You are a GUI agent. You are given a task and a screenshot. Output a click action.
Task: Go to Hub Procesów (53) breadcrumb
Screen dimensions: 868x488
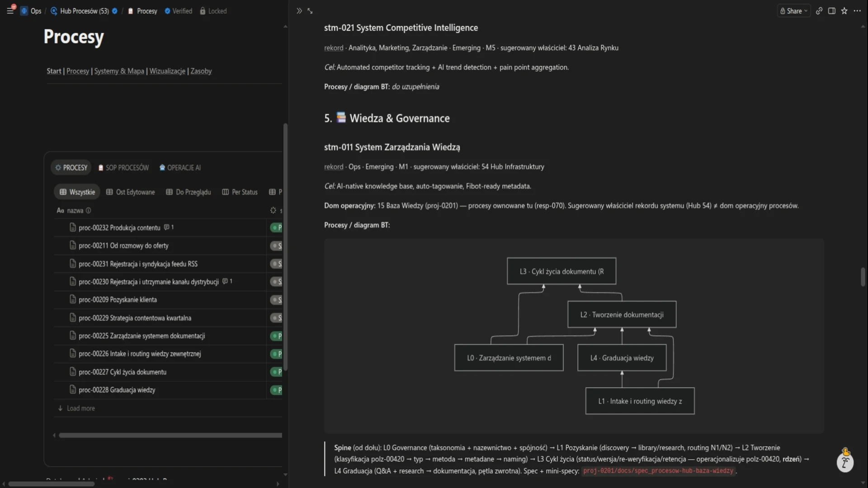tap(84, 11)
